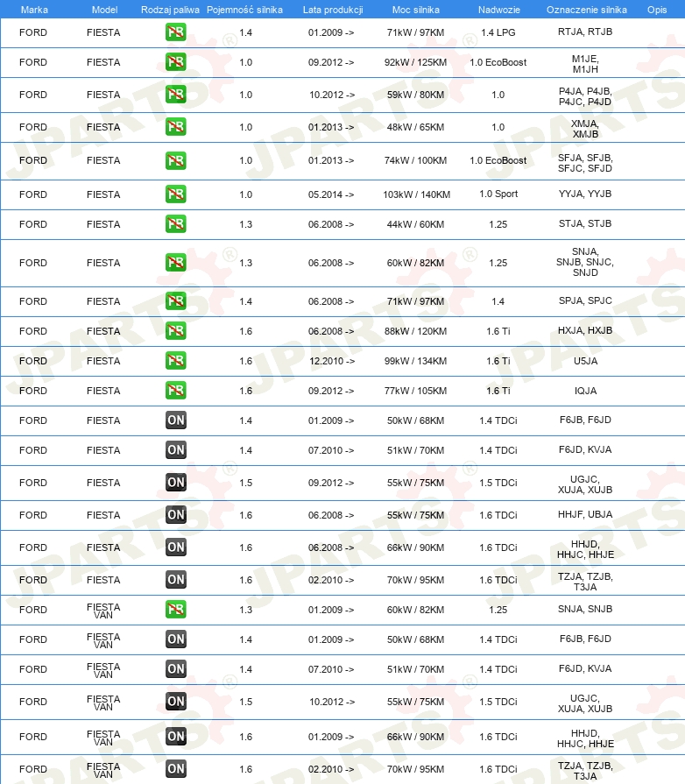Click ON icon in Fiesta Van 50kW / 68KM row

pos(175,639)
